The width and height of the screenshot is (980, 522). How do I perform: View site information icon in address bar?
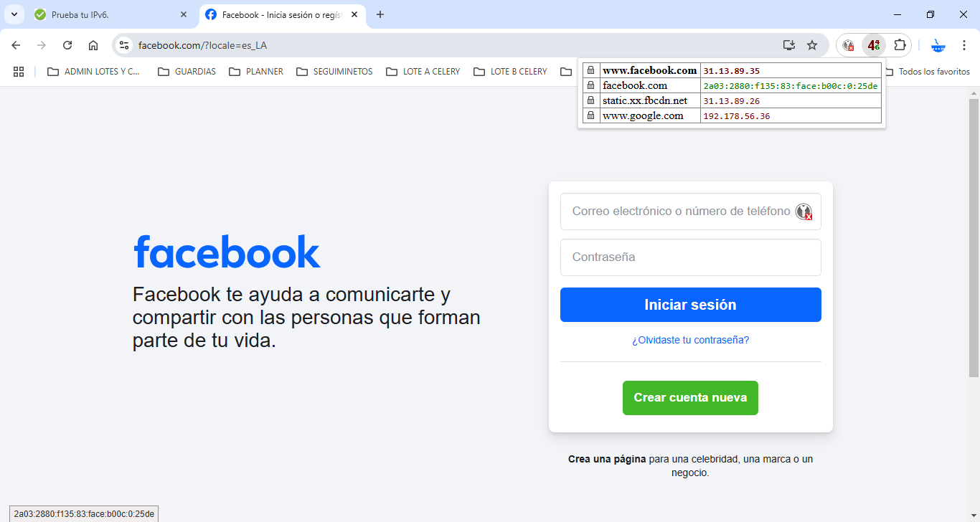(x=124, y=45)
